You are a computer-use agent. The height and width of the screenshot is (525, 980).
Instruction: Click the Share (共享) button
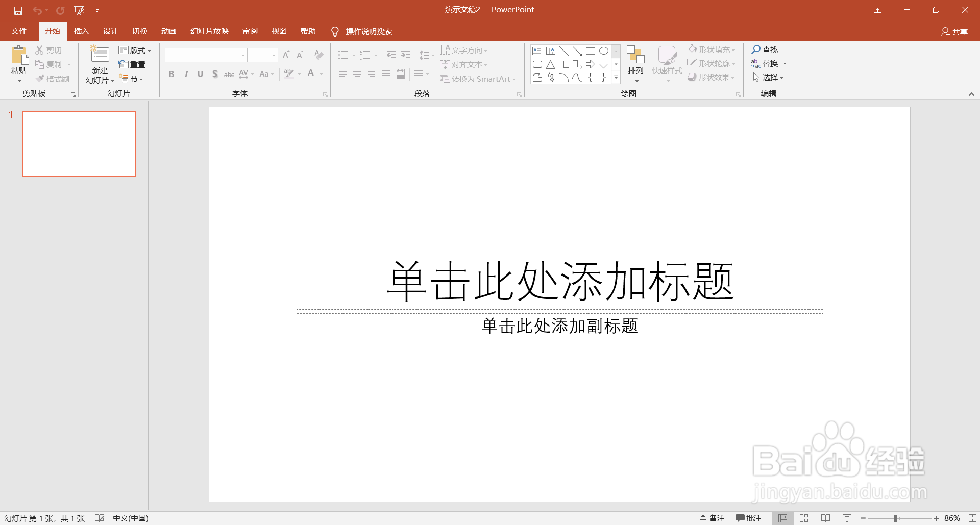[x=954, y=32]
